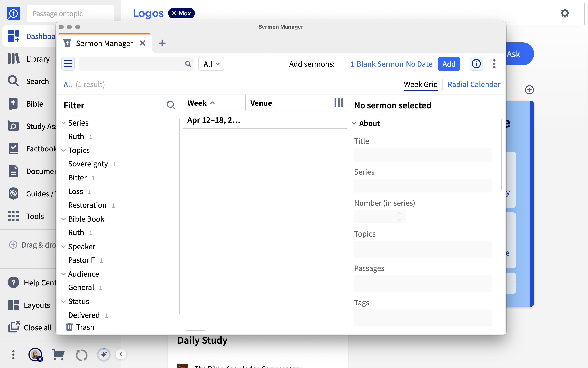Open the column chooser icon beside Venue
588x368 pixels.
pyautogui.click(x=339, y=103)
